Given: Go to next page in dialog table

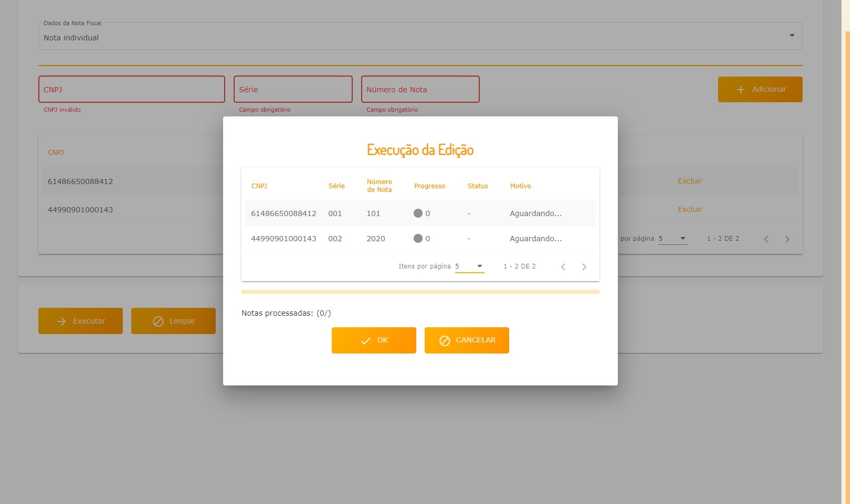Looking at the screenshot, I should point(584,267).
